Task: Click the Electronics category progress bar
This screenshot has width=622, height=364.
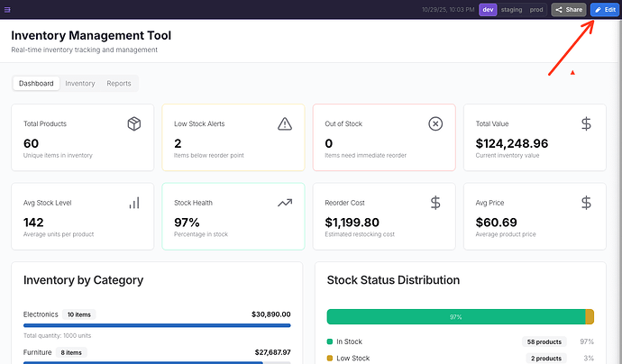Action: 157,325
